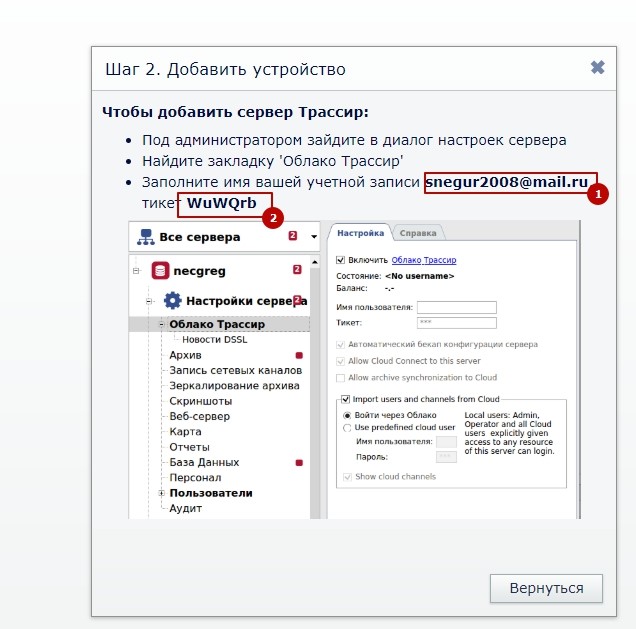Click the Настройки сервера gear icon

[172, 301]
